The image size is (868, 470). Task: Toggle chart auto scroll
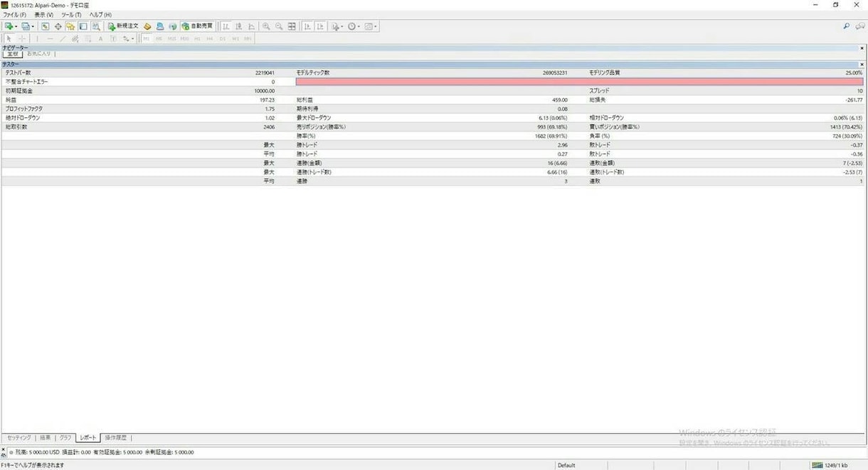307,26
